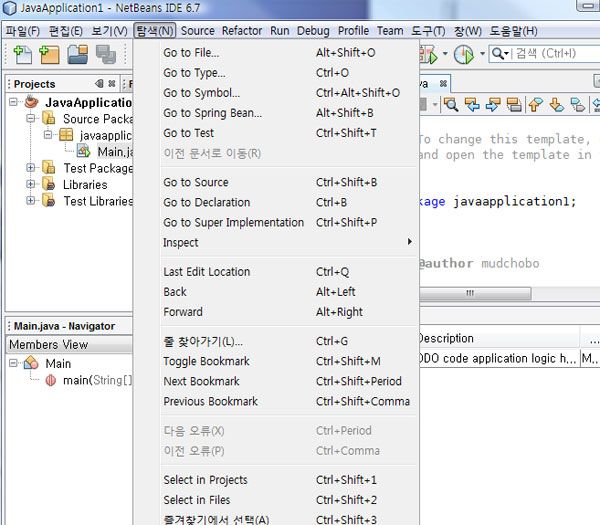Click the JavaApplication1 coffee cup project icon
600x525 pixels.
31,102
